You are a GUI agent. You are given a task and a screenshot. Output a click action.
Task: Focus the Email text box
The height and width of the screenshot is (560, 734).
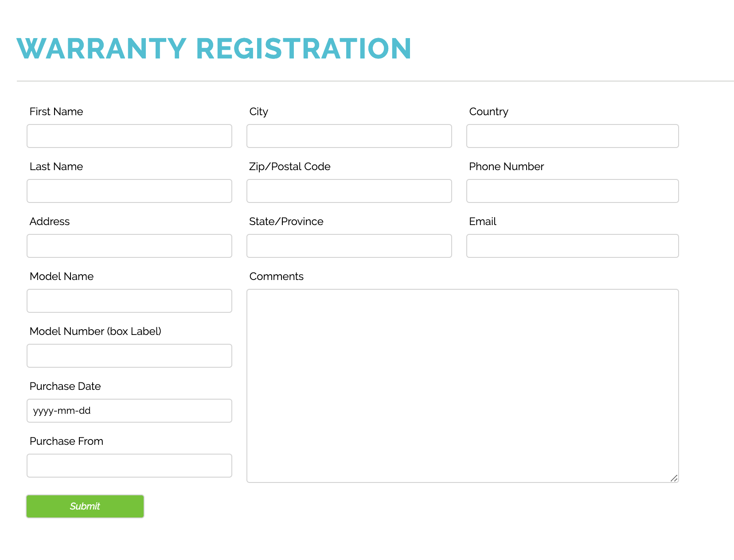(x=572, y=246)
